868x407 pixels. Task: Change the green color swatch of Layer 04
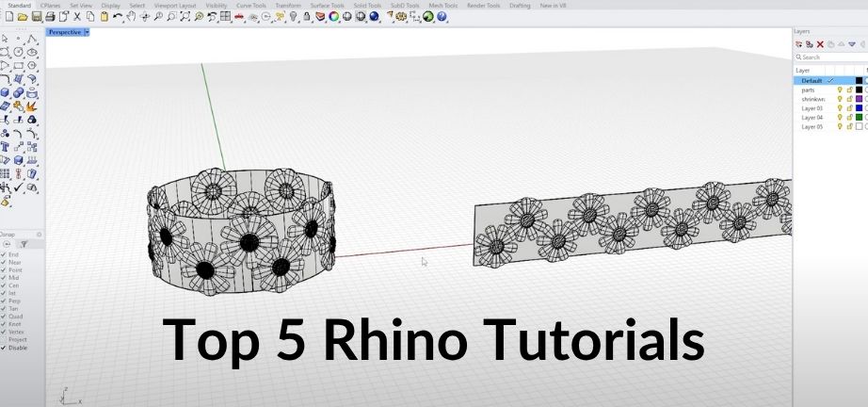(860, 118)
